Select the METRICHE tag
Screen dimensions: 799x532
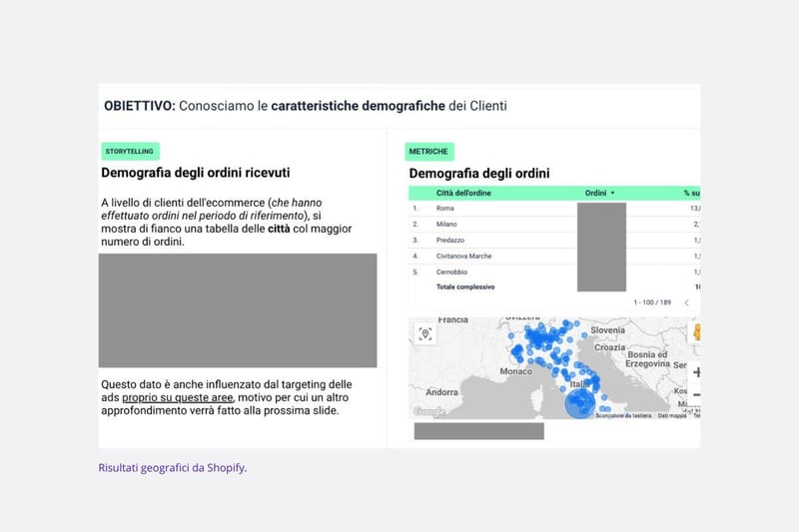428,151
